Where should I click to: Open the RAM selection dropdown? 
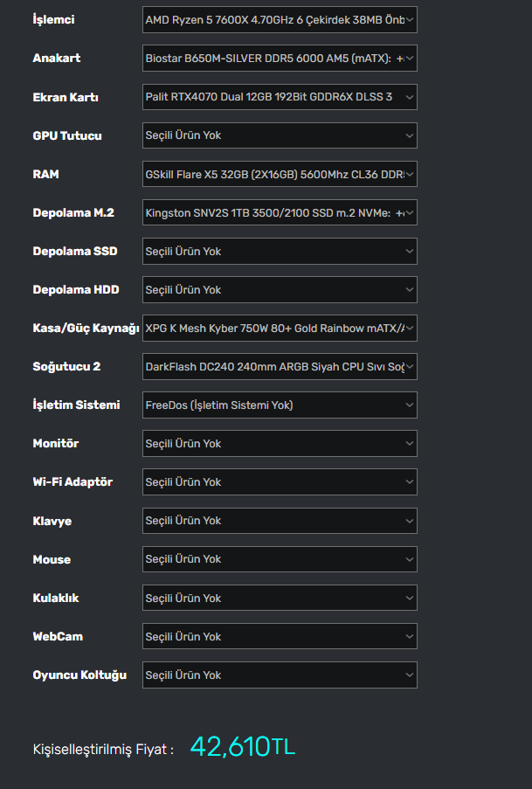pyautogui.click(x=280, y=174)
